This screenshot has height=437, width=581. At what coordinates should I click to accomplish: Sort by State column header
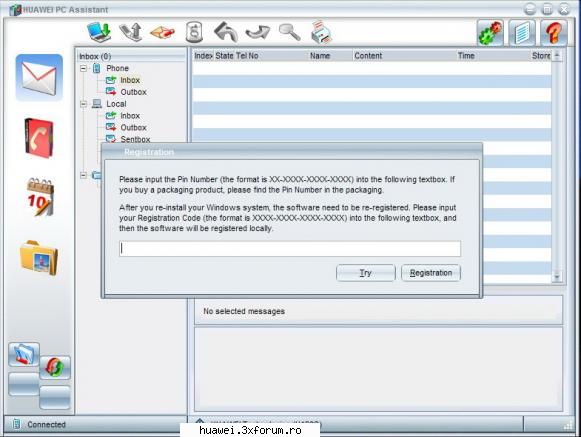coord(224,56)
